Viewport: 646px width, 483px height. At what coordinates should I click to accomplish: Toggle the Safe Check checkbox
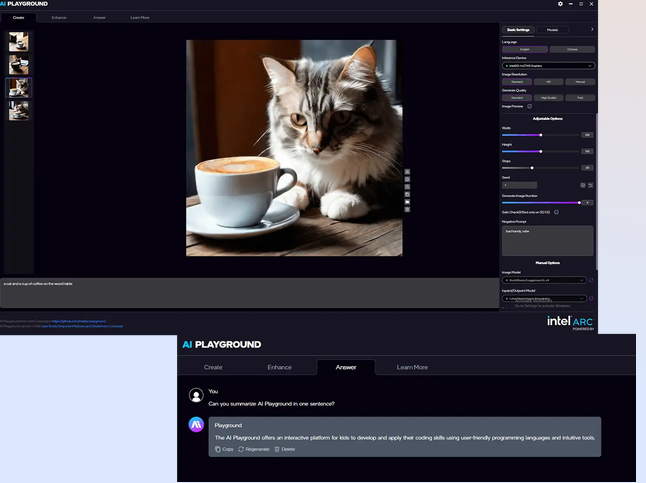coord(557,212)
